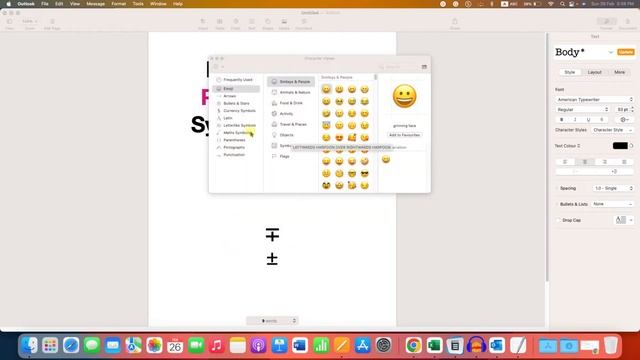Align text to the right
Image resolution: width=640 pixels, height=360 pixels.
[x=604, y=162]
